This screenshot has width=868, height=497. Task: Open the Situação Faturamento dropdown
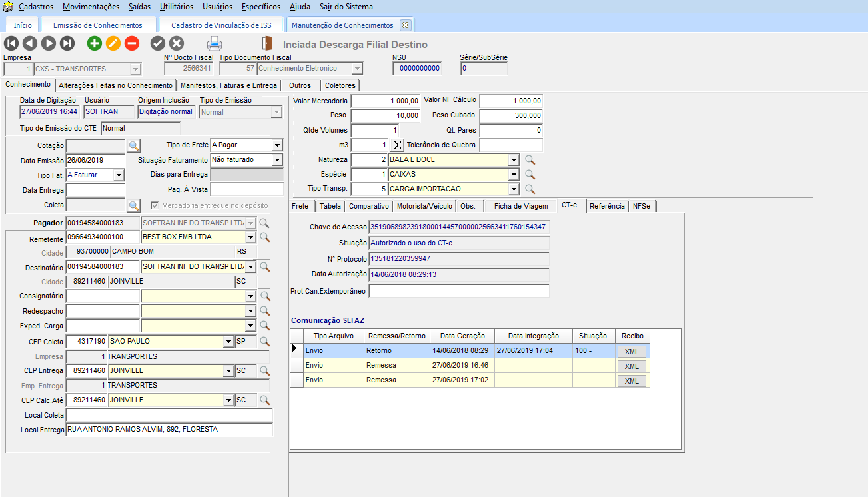(x=277, y=160)
